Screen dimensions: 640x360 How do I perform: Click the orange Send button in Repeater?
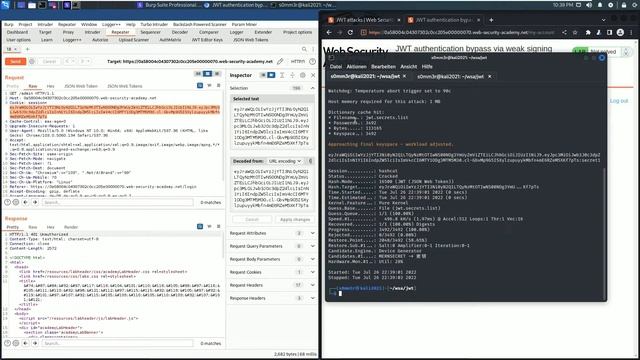click(x=16, y=61)
